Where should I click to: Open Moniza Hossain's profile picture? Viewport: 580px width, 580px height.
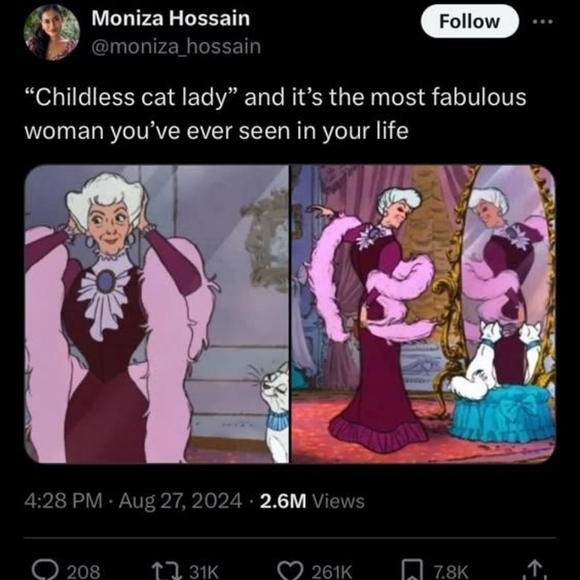tap(52, 33)
